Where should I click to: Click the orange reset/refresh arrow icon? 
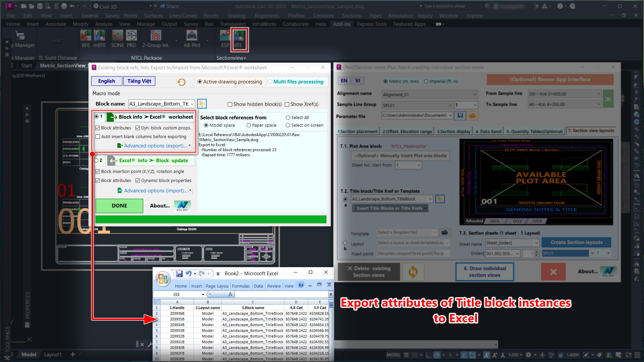pos(181,82)
